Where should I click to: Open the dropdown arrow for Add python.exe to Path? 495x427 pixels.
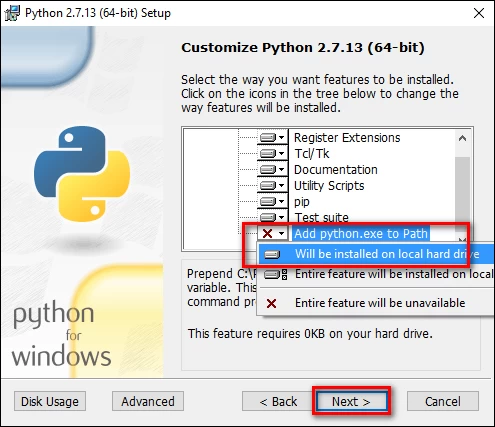[x=282, y=233]
